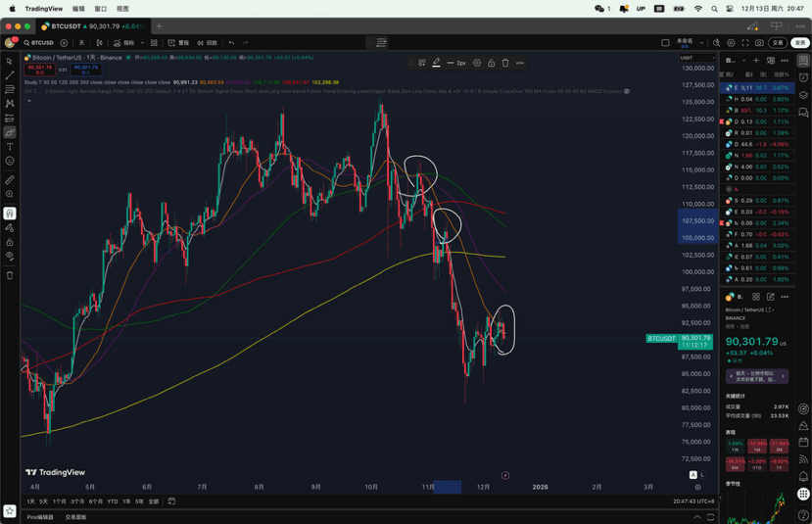
Task: Open the layout setup square icon
Action: [665, 43]
